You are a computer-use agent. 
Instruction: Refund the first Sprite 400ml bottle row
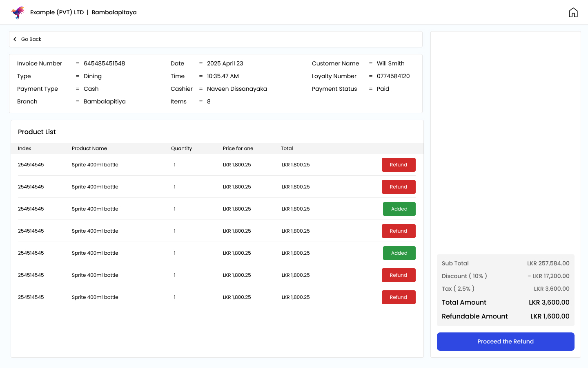[x=398, y=165]
